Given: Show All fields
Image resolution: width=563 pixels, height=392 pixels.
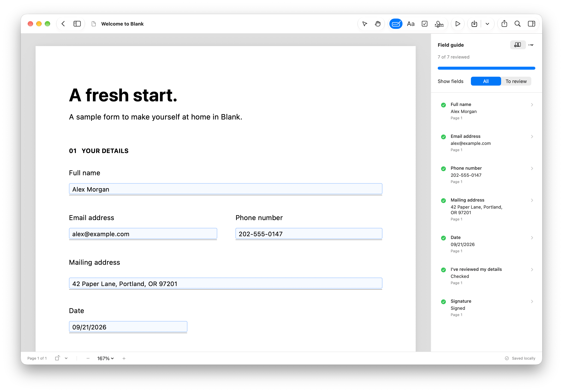Looking at the screenshot, I should [486, 81].
